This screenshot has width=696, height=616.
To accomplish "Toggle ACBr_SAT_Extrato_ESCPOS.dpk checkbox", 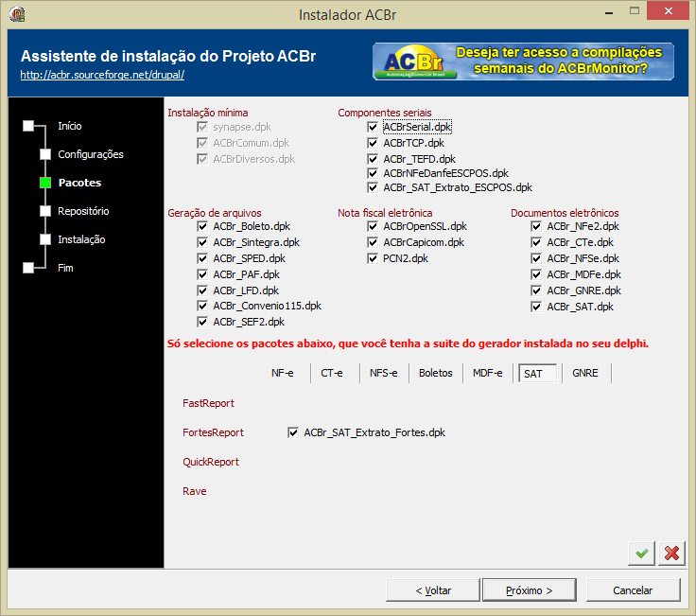I will click(x=373, y=187).
